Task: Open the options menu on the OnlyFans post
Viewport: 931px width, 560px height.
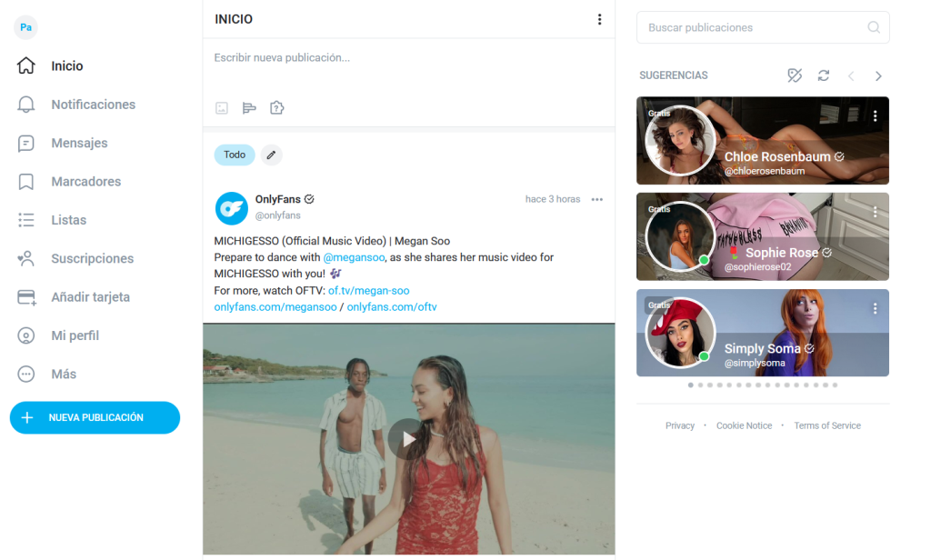Action: [596, 198]
